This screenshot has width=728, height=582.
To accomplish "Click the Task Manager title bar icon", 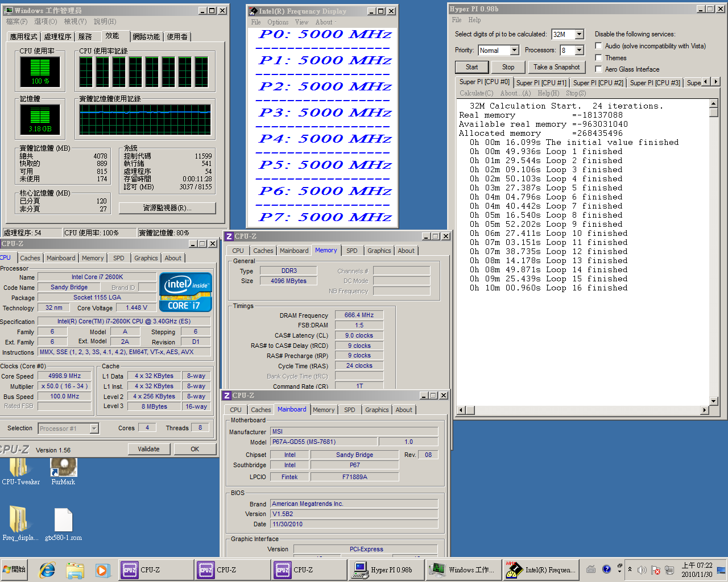I will tap(9, 10).
